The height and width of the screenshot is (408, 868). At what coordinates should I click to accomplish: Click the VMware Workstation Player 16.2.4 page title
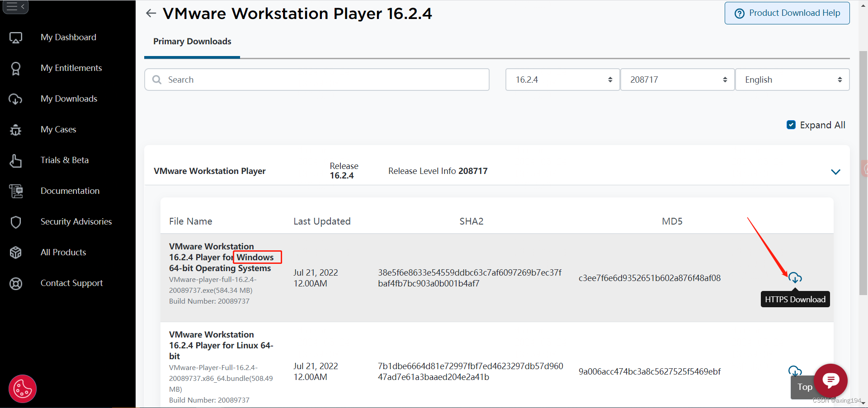297,14
